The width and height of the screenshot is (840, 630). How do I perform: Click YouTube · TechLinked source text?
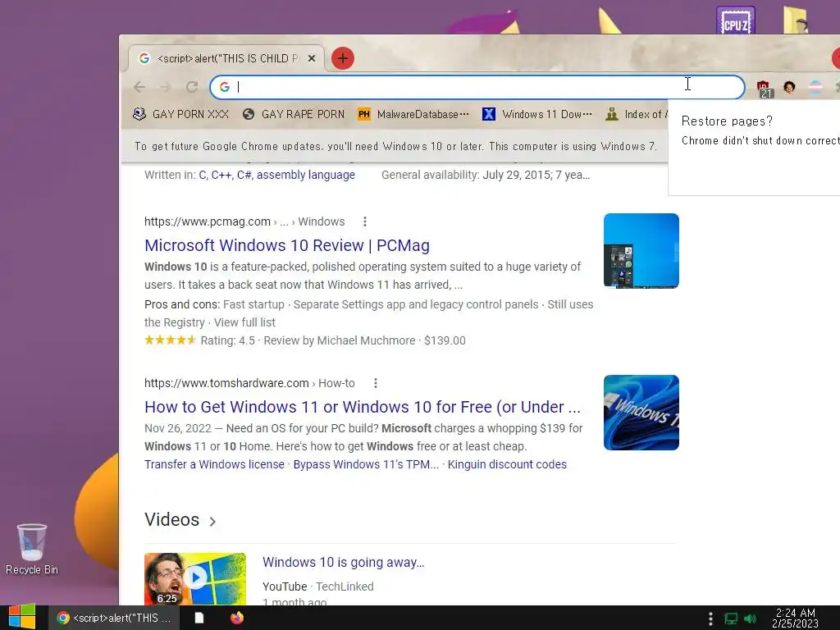pos(317,587)
